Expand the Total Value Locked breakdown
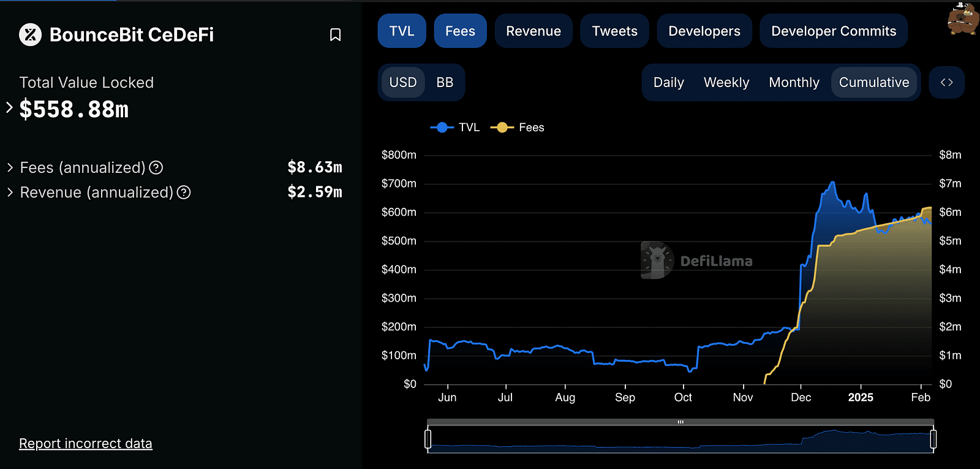The height and width of the screenshot is (469, 980). (9, 107)
